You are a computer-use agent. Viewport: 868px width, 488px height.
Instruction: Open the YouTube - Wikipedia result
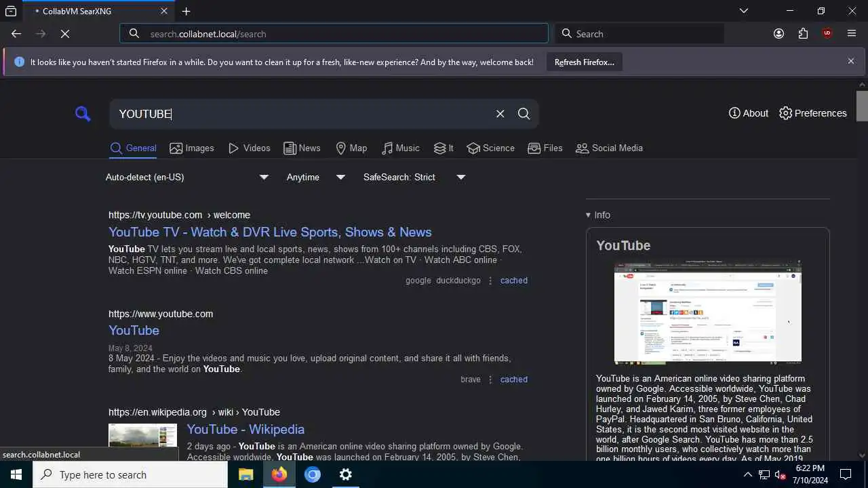tap(245, 429)
